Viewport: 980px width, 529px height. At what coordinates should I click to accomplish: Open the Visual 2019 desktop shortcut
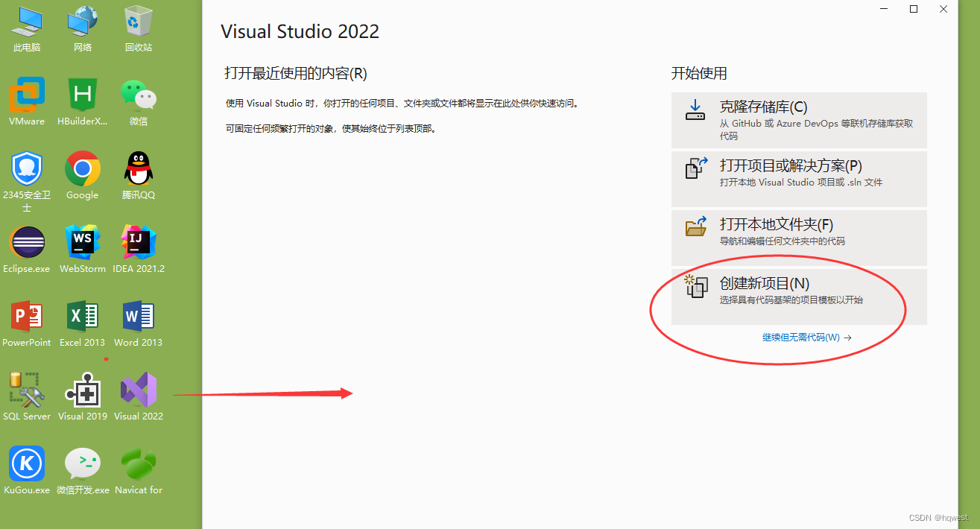click(x=83, y=397)
